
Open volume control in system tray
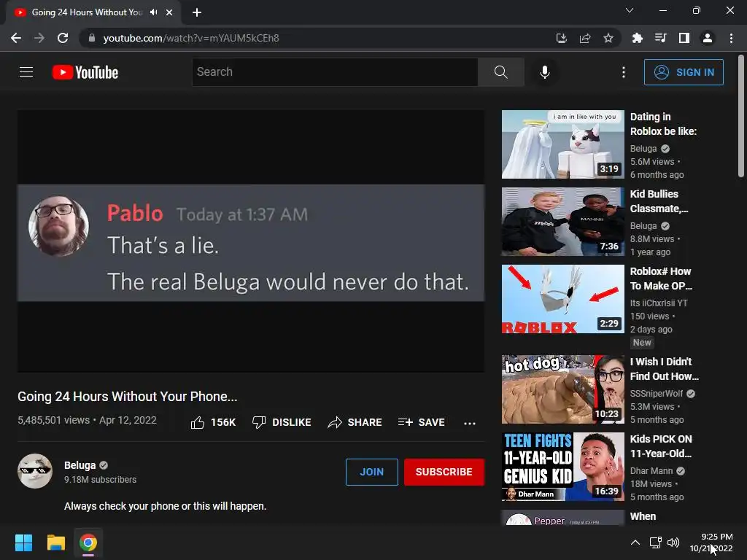pyautogui.click(x=673, y=542)
